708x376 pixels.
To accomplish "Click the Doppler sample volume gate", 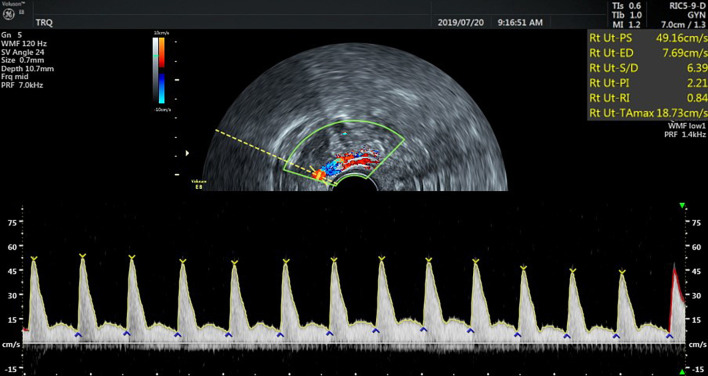I will (x=318, y=175).
